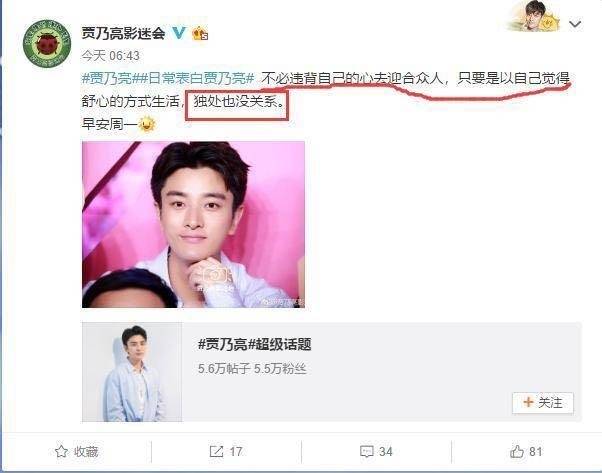Screen dimensions: 602x473
Task: Open the 贾乃亮影迷会 profile avatar
Action: point(47,43)
